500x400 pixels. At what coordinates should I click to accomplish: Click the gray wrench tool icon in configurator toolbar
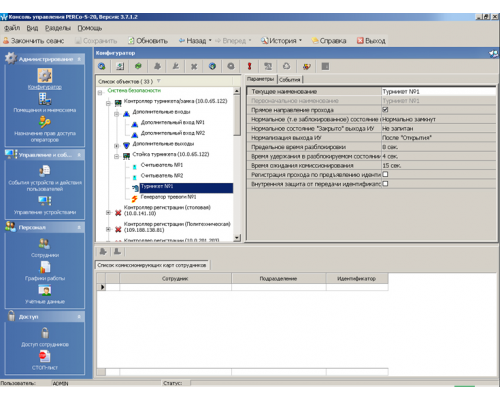coord(176,66)
